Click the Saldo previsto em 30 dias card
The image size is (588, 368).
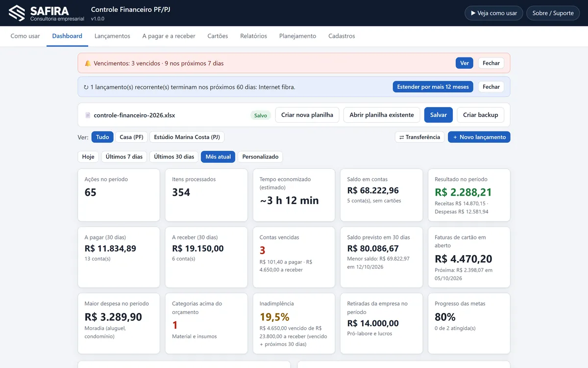pyautogui.click(x=381, y=257)
